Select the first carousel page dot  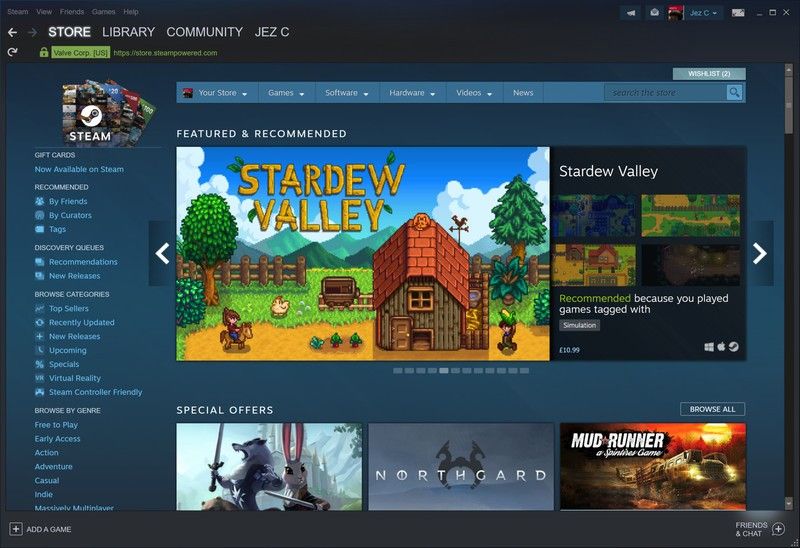pos(397,371)
